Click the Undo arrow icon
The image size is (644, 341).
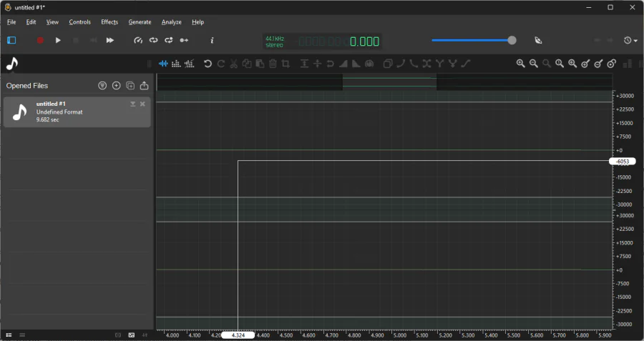[208, 64]
